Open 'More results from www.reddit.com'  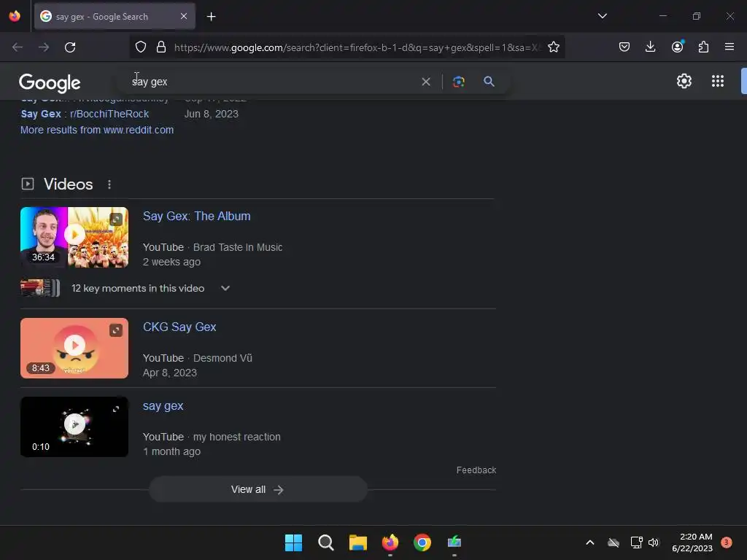coord(97,130)
